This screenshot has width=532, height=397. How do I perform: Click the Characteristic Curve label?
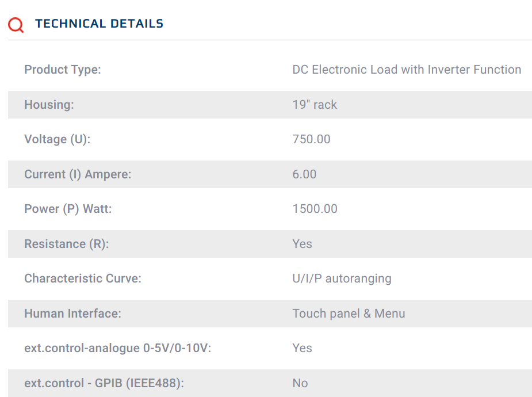82,278
